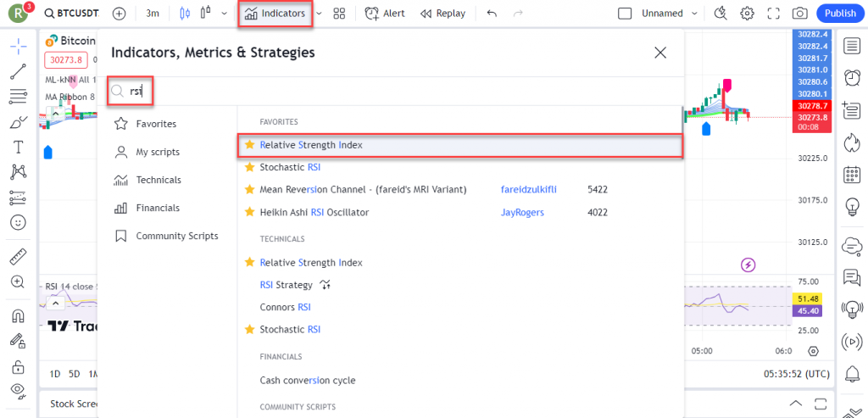Open the economic calendar icon
This screenshot has height=418, width=868.
coord(853,175)
